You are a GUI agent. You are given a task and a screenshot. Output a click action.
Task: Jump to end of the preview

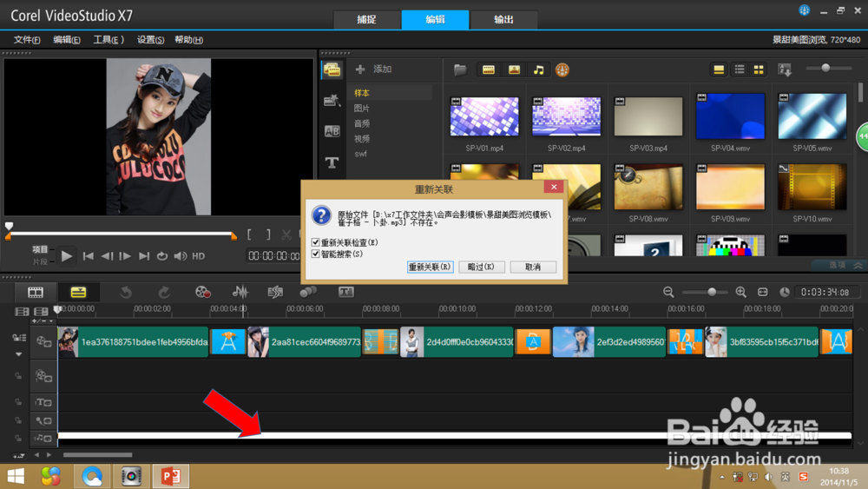144,256
